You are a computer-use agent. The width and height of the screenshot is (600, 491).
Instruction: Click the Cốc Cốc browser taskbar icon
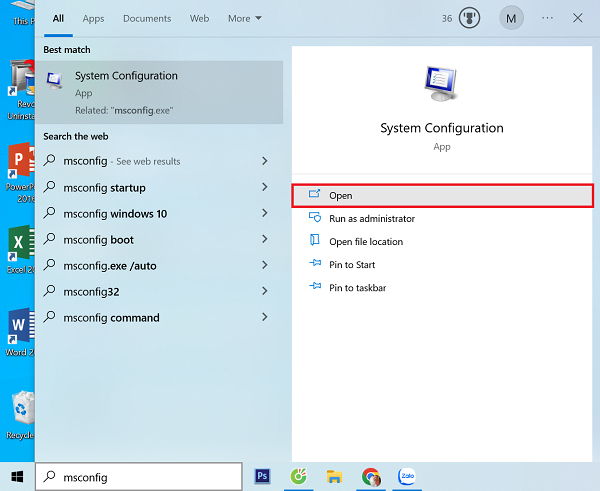[298, 477]
